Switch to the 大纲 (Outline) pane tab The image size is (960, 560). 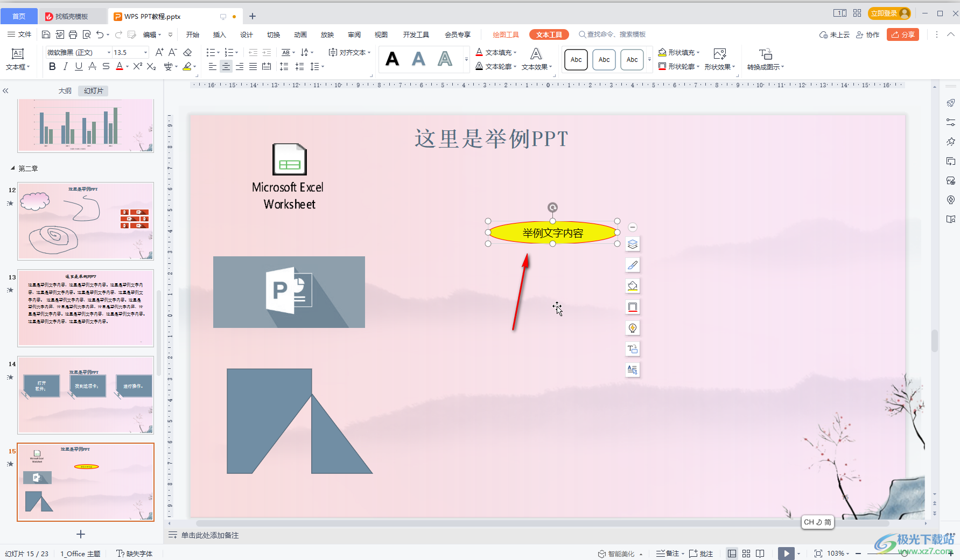point(65,91)
